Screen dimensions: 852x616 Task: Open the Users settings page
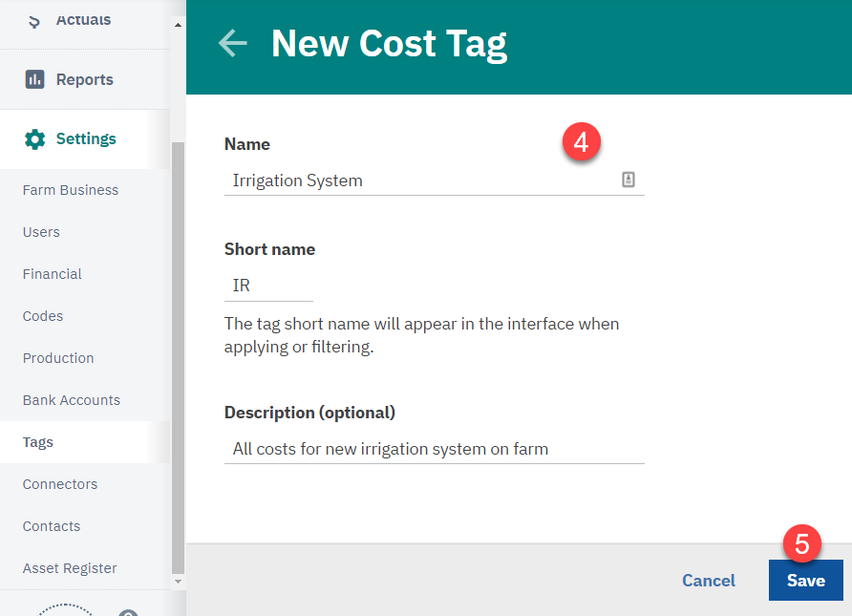click(x=41, y=232)
